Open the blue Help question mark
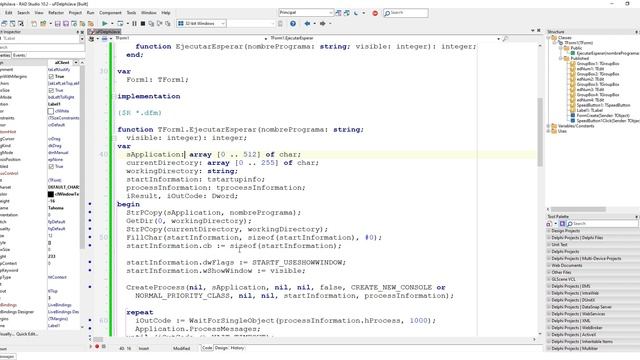This screenshot has width=640, height=360. (293, 24)
